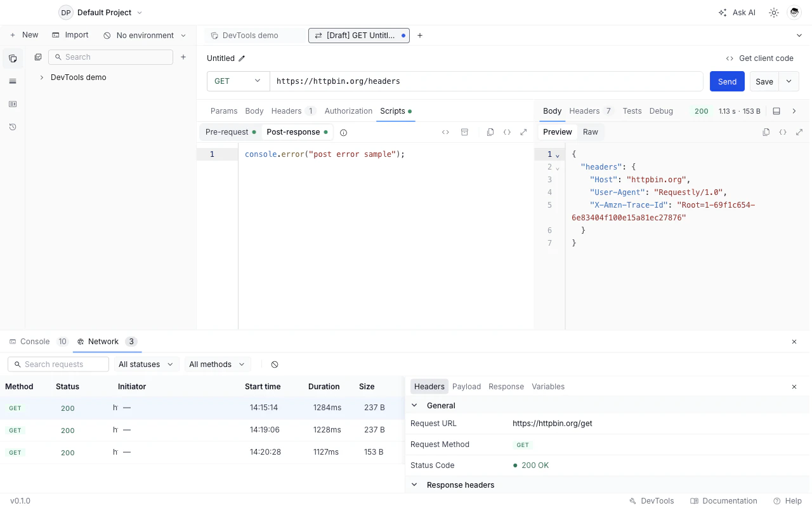Click prettify braces icon in script editor
This screenshot has height=508, width=812.
(x=507, y=132)
